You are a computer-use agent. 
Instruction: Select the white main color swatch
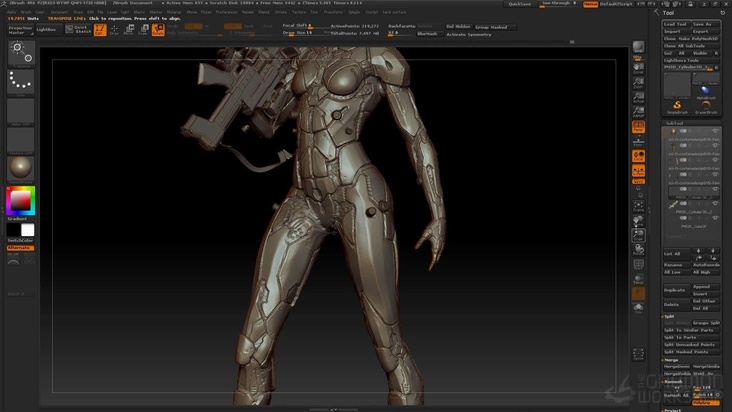click(28, 230)
